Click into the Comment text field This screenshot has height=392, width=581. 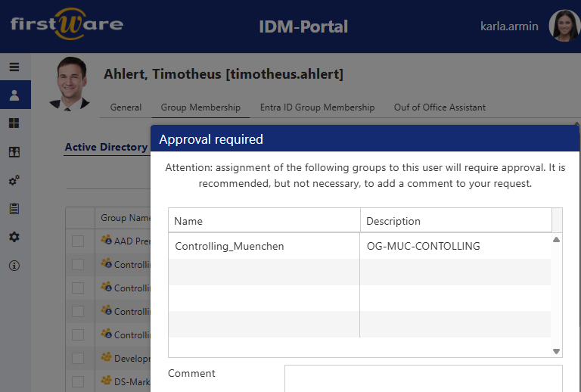tap(423, 378)
